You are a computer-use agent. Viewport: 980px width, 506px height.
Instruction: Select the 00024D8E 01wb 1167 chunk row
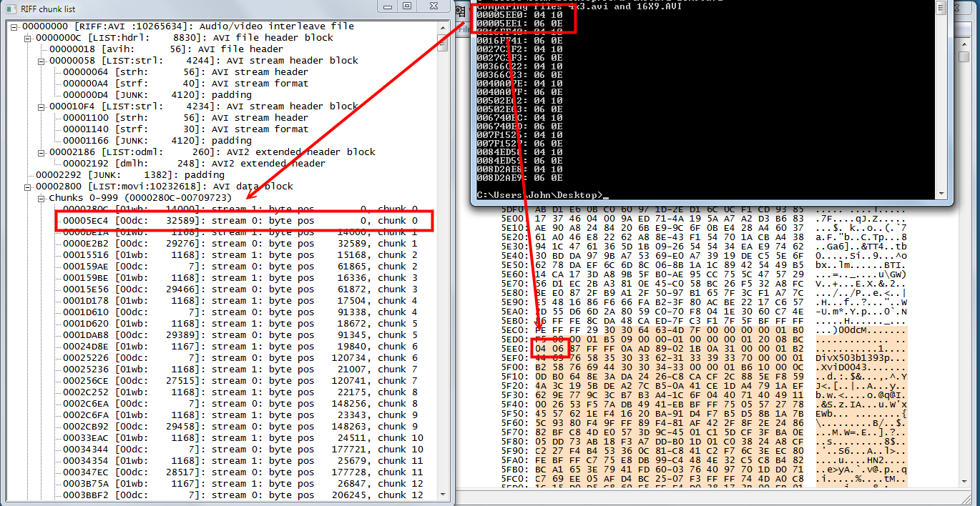pyautogui.click(x=240, y=347)
